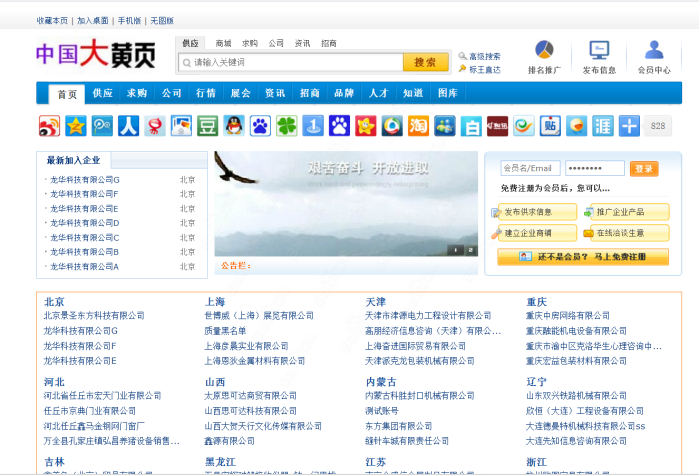Open the 上海 region heading
This screenshot has height=475, width=699.
point(215,302)
